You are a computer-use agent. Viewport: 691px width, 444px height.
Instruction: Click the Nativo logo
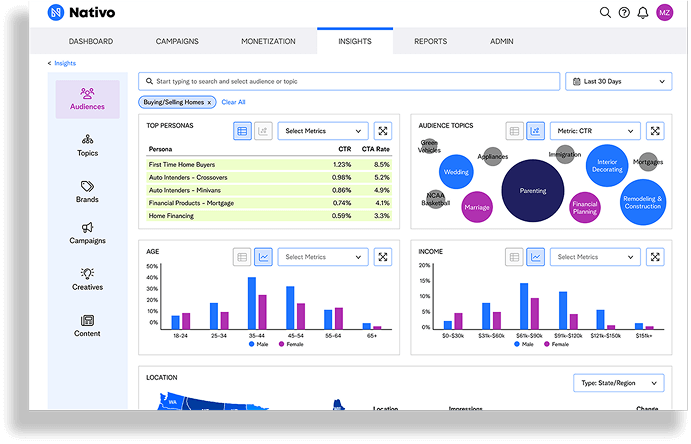tap(81, 12)
